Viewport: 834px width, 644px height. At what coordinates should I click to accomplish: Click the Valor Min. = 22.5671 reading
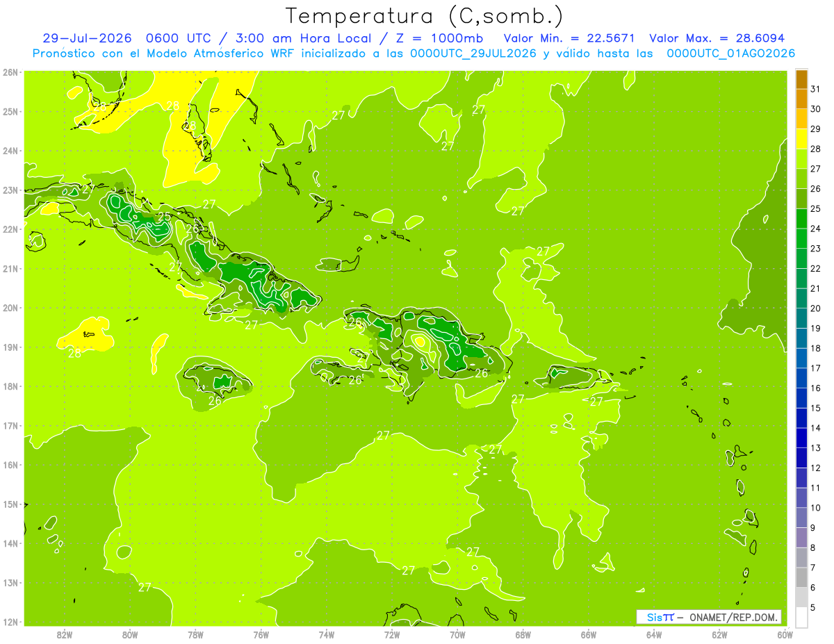[568, 38]
